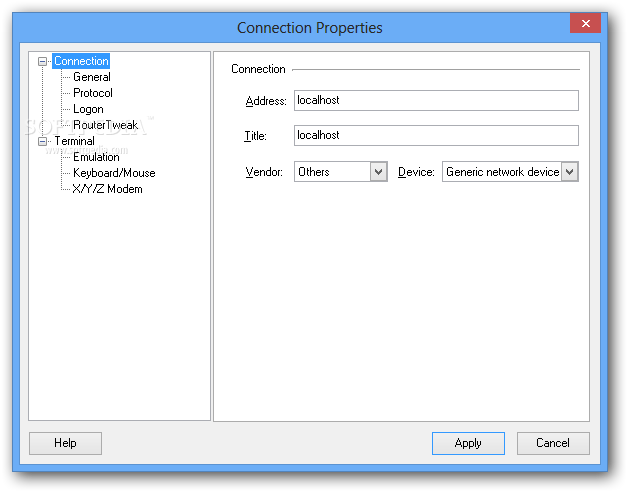Click the Help button
The height and width of the screenshot is (492, 628).
(x=65, y=443)
